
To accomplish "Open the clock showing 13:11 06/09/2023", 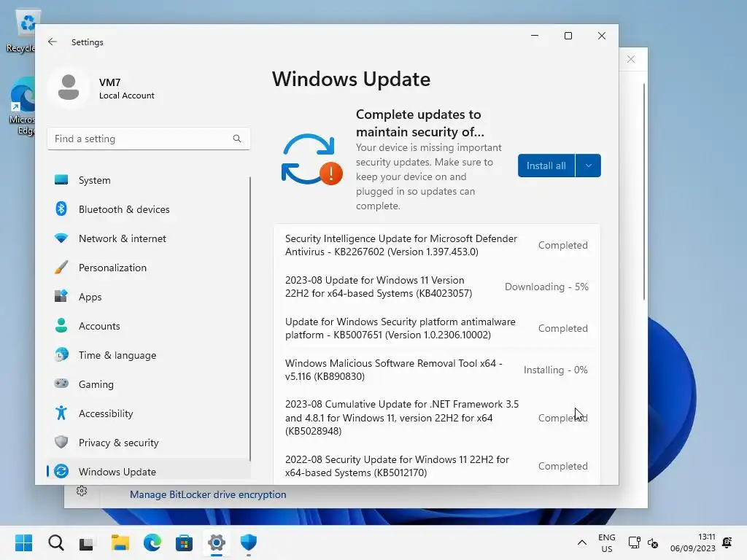I will pos(693,542).
